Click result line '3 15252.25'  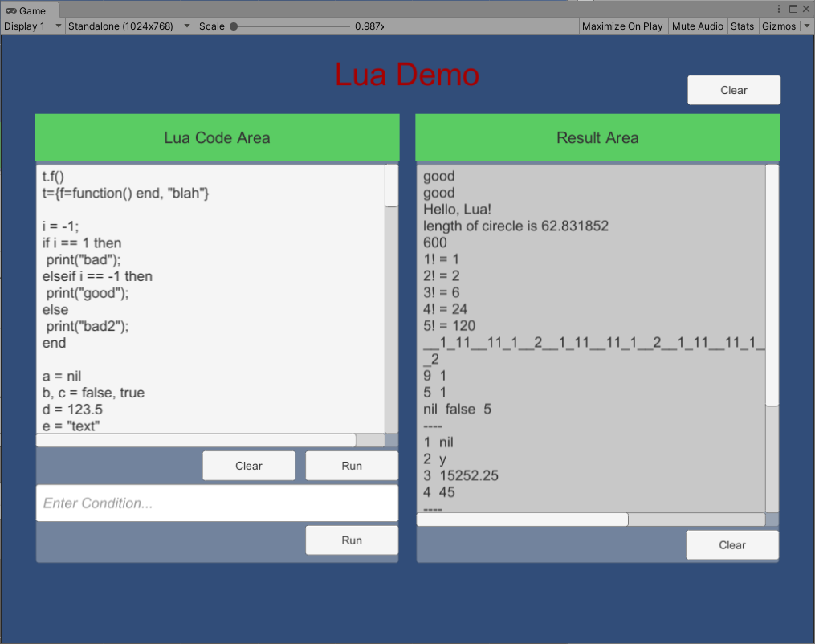pyautogui.click(x=461, y=475)
